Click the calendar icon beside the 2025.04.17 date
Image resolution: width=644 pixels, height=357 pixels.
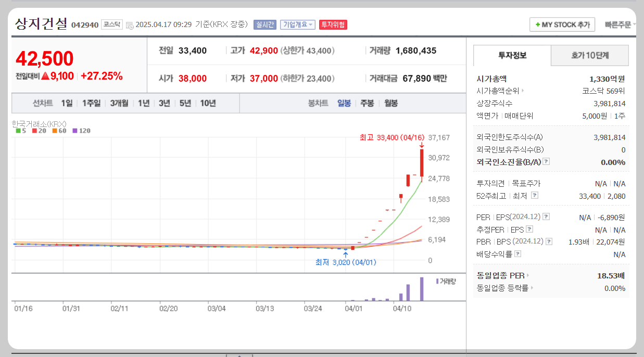coord(130,25)
